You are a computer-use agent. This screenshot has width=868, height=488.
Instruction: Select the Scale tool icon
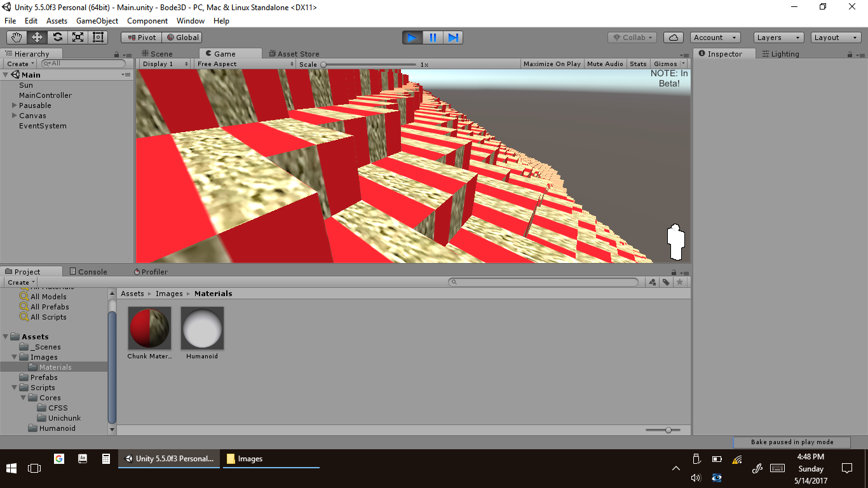click(78, 37)
